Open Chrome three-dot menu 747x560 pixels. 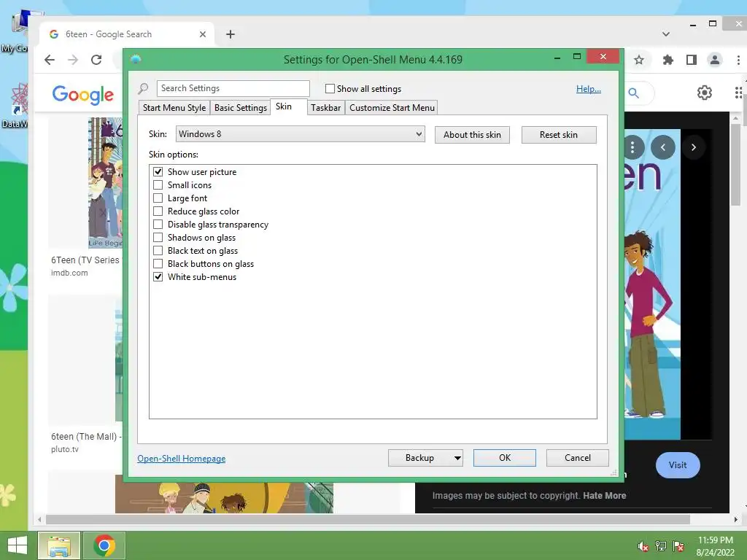click(738, 60)
